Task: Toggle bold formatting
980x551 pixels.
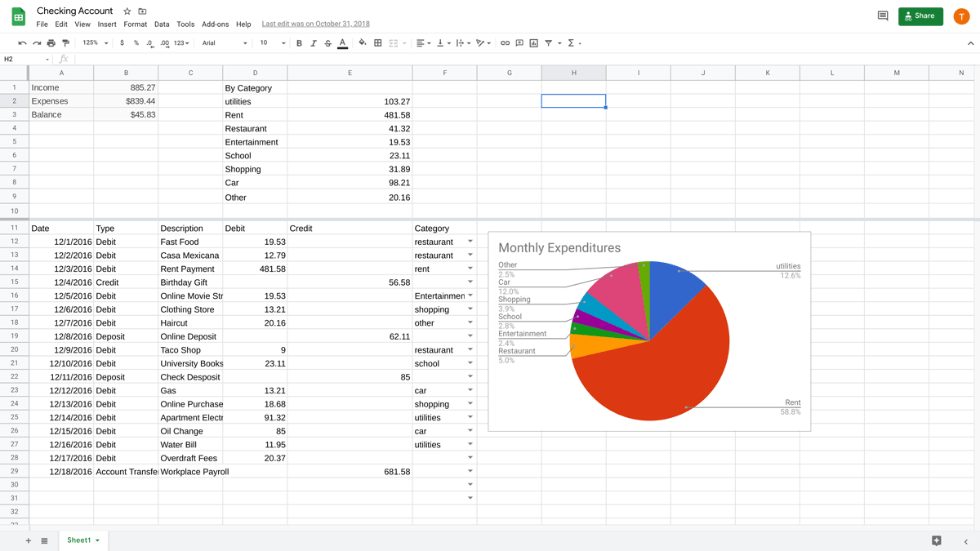Action: pos(299,43)
